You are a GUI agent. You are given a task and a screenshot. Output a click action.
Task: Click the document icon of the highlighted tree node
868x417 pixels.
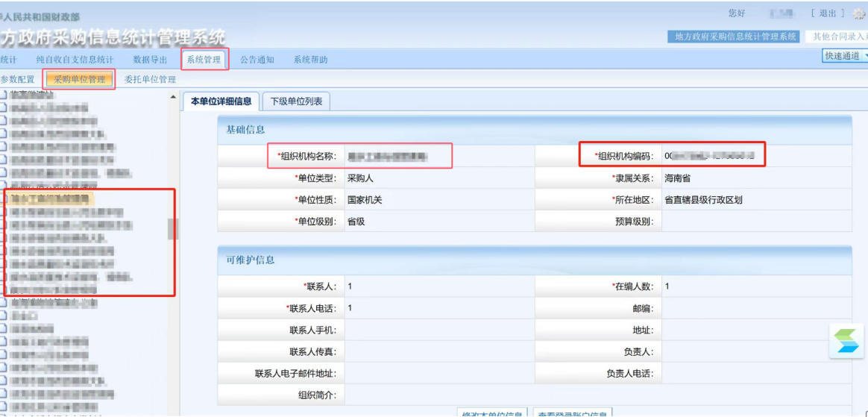(4, 199)
